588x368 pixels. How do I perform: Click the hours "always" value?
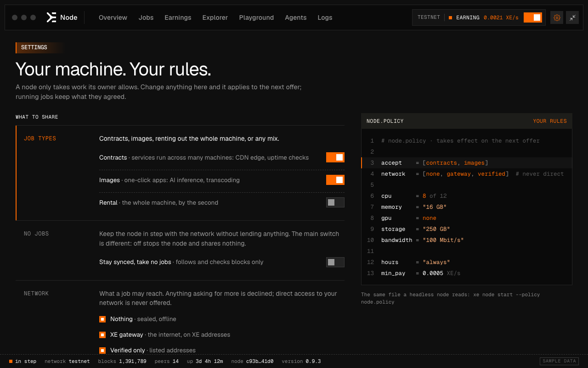(x=436, y=262)
